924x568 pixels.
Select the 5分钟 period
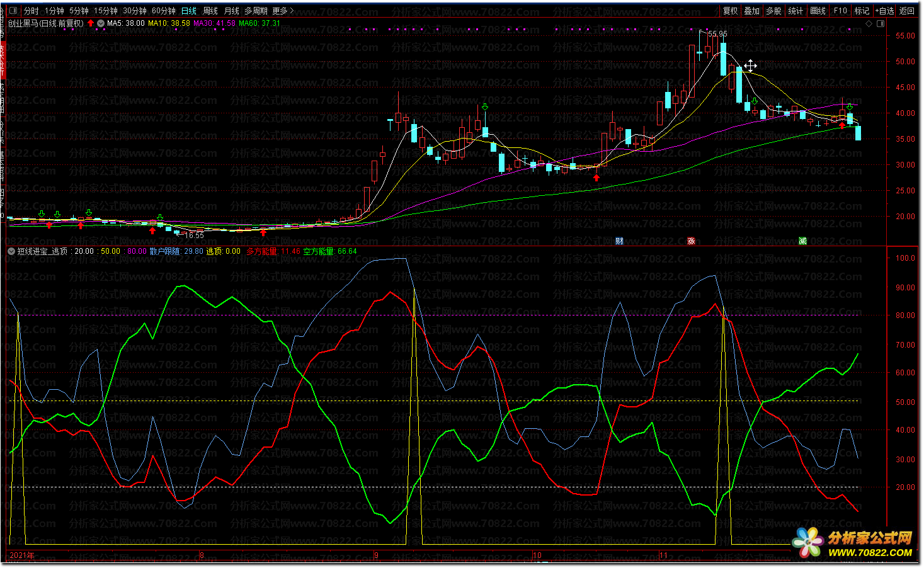coord(79,11)
